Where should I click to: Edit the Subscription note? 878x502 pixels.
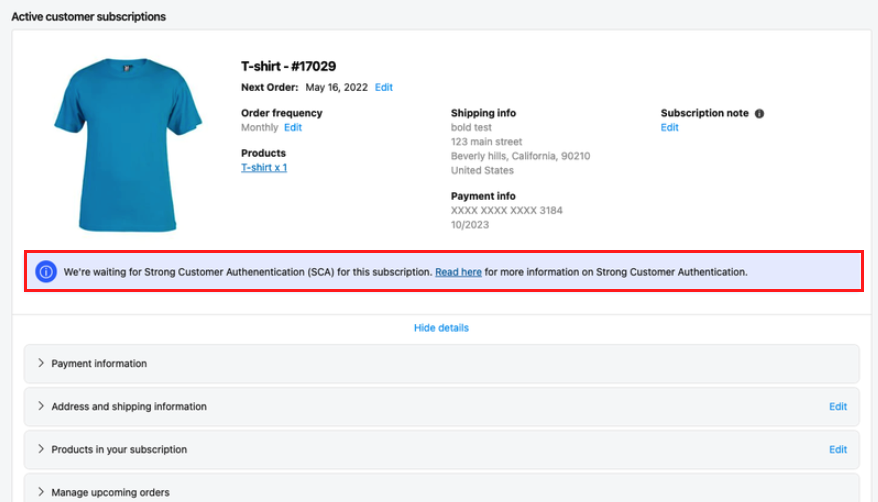pos(669,128)
